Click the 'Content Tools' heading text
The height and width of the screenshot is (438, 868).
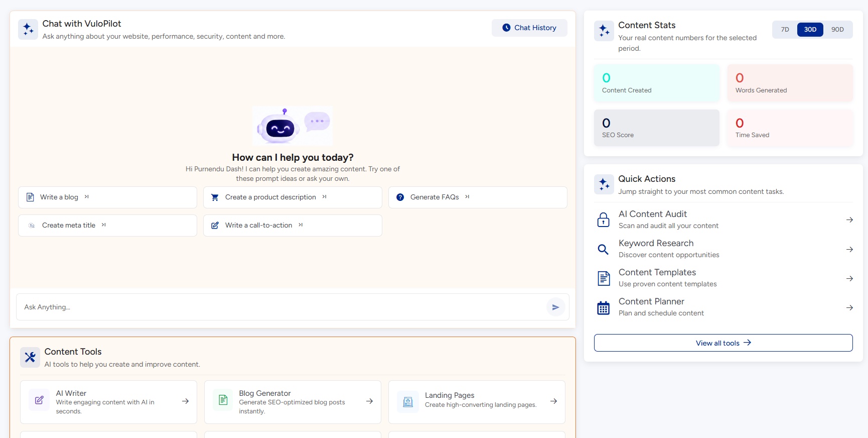pyautogui.click(x=73, y=352)
